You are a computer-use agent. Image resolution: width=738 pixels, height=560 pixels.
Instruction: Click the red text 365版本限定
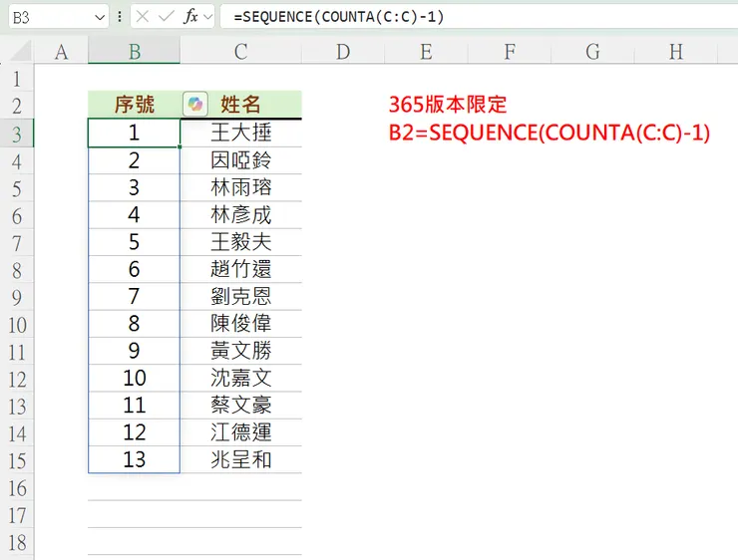[x=448, y=105]
